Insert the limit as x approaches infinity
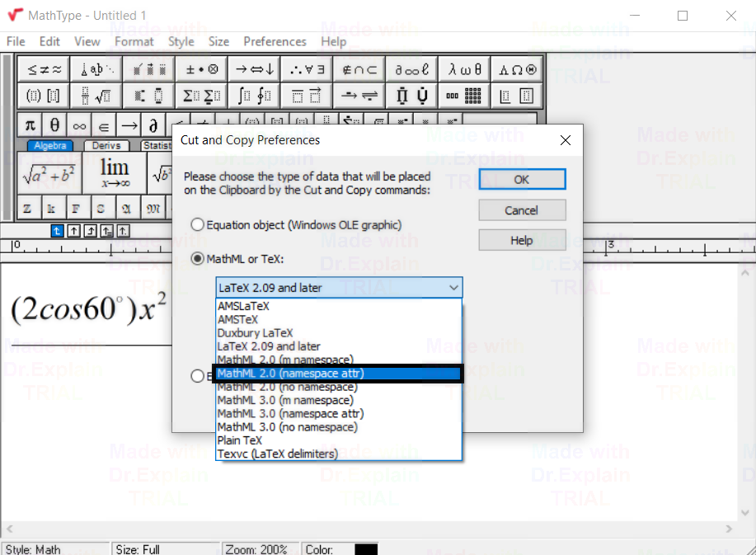 115,173
